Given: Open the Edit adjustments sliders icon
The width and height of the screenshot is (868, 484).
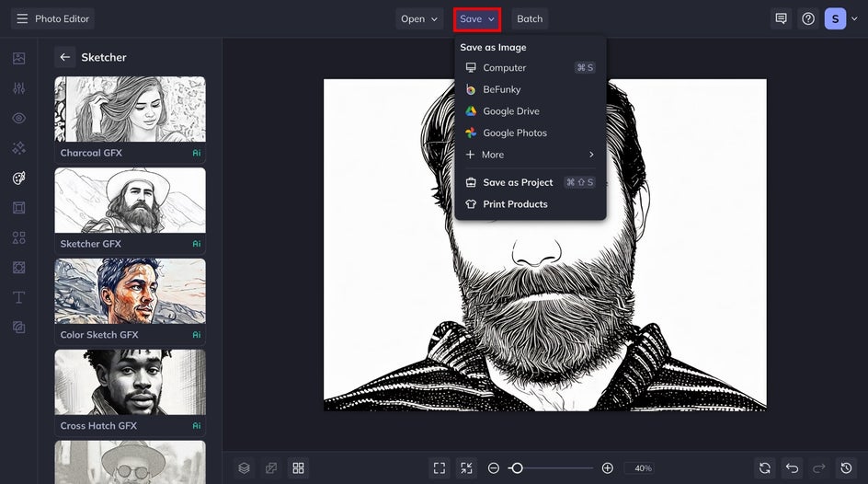Looking at the screenshot, I should pos(18,88).
